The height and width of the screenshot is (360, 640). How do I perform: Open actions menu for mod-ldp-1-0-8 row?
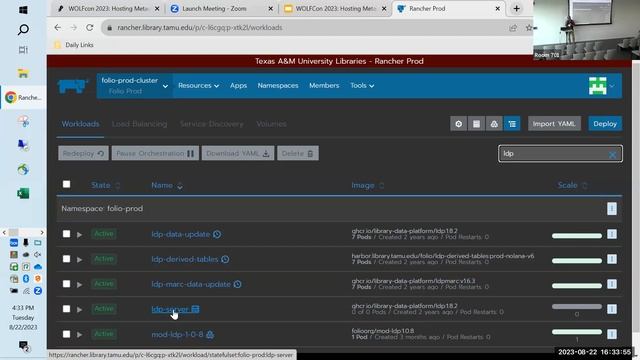[611, 334]
